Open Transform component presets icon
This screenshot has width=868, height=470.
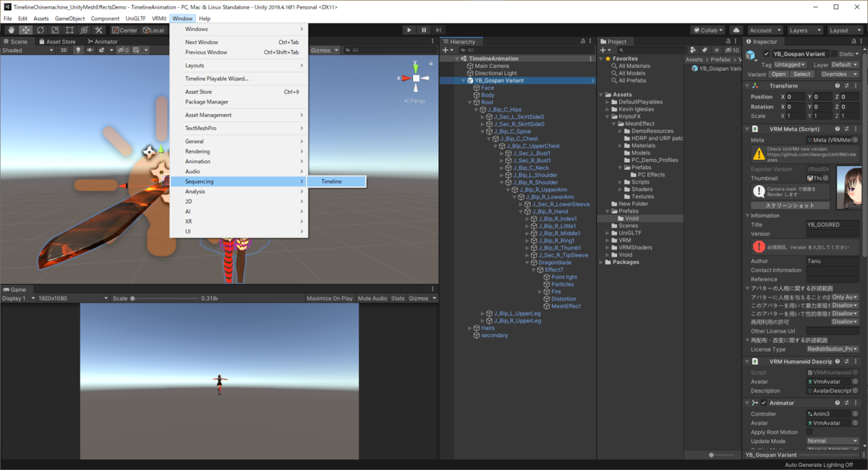click(846, 85)
